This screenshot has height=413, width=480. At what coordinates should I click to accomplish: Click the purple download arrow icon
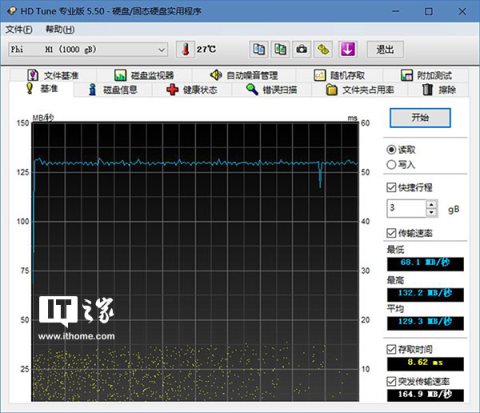(x=348, y=49)
